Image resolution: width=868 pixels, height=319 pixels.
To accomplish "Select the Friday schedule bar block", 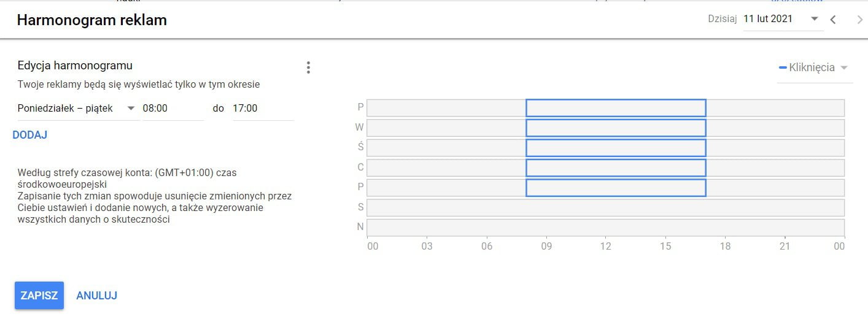I will pyautogui.click(x=616, y=188).
